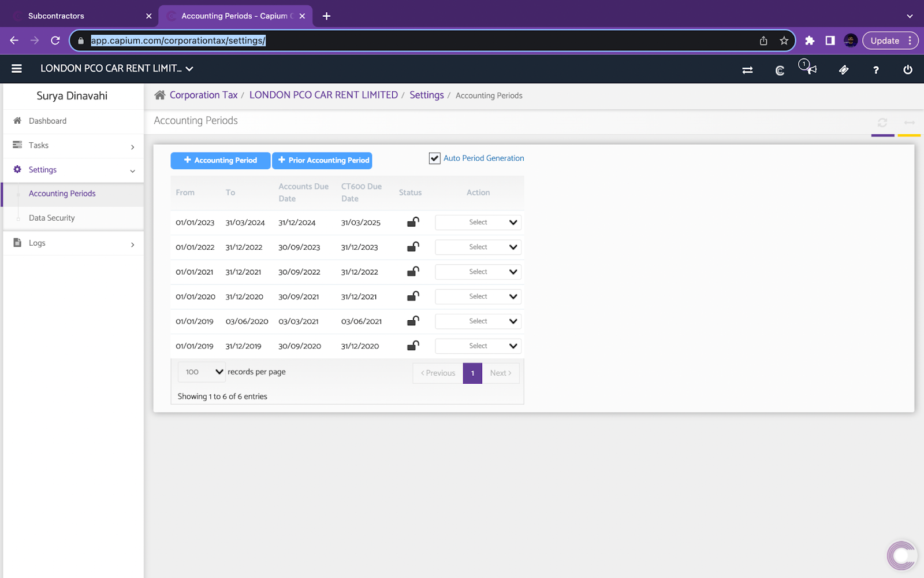Click the ticket tag icon in header
Viewport: 924px width, 578px height.
(844, 70)
